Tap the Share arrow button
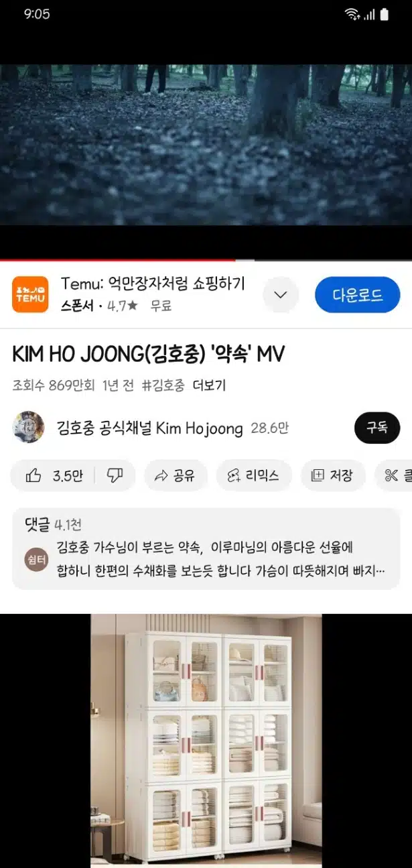 [x=176, y=476]
